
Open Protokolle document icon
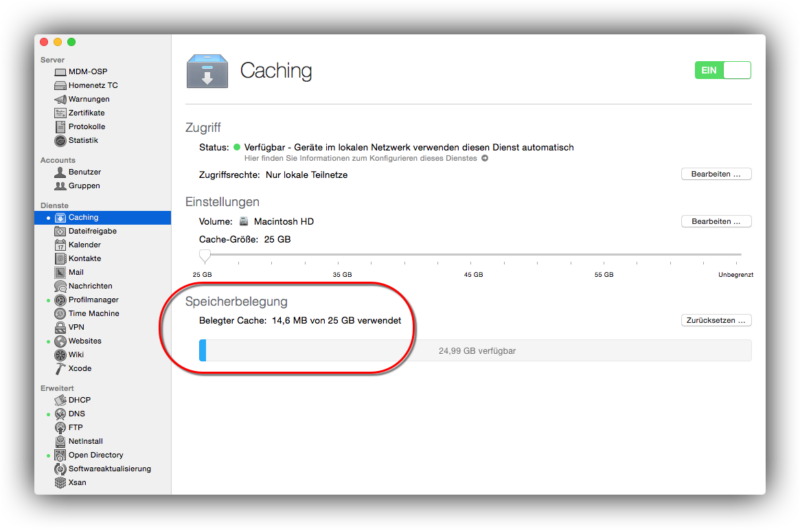click(x=60, y=127)
